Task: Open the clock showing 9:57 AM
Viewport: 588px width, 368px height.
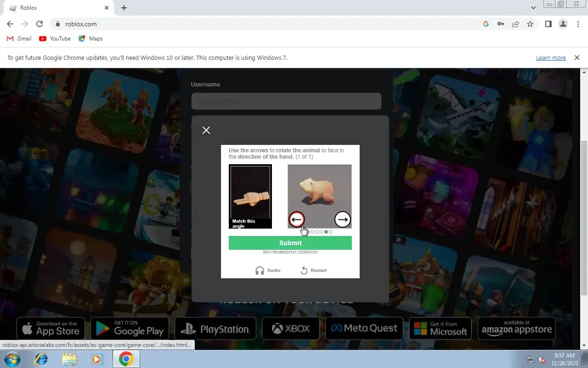Action: click(x=565, y=359)
